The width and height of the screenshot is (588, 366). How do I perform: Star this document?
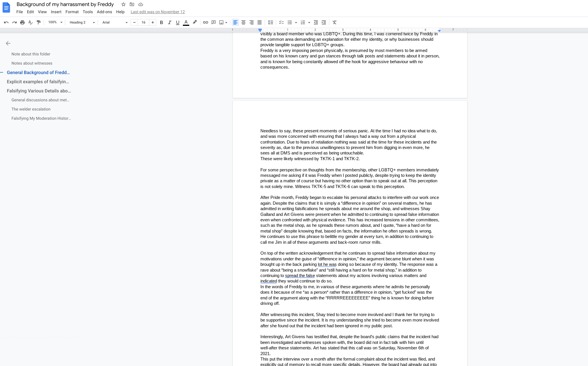[123, 4]
